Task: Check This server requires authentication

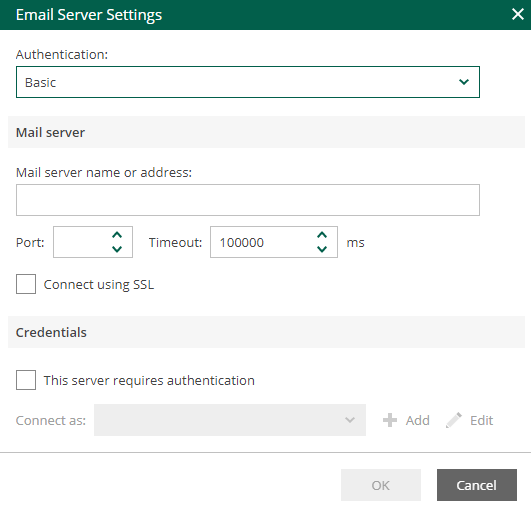Action: (26, 380)
